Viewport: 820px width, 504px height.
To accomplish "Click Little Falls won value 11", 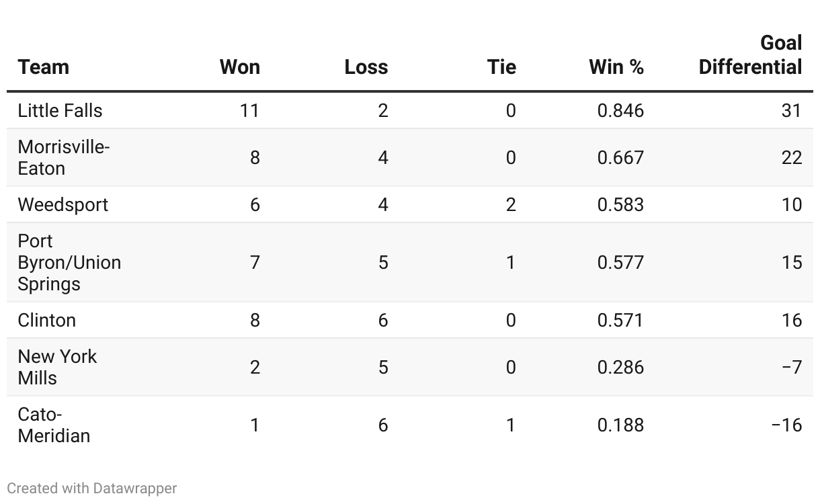I will [249, 110].
